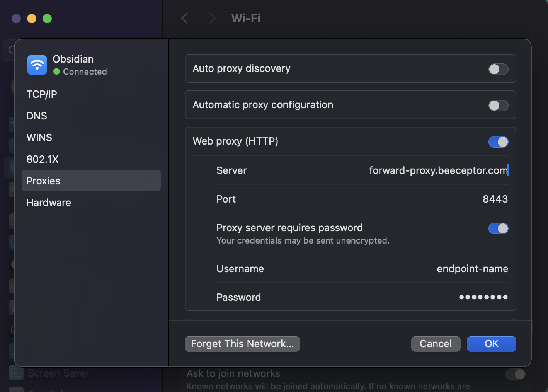Open the DNS section

pos(36,116)
